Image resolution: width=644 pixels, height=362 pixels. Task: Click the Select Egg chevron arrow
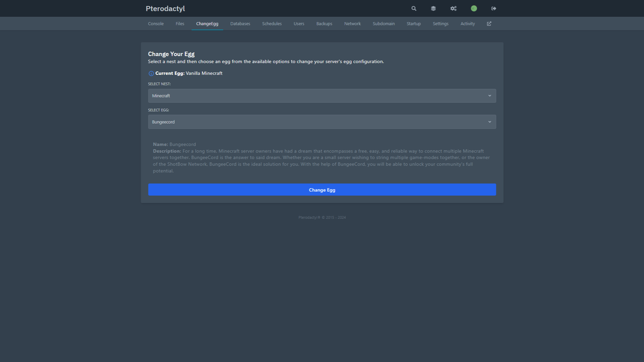[x=490, y=122]
